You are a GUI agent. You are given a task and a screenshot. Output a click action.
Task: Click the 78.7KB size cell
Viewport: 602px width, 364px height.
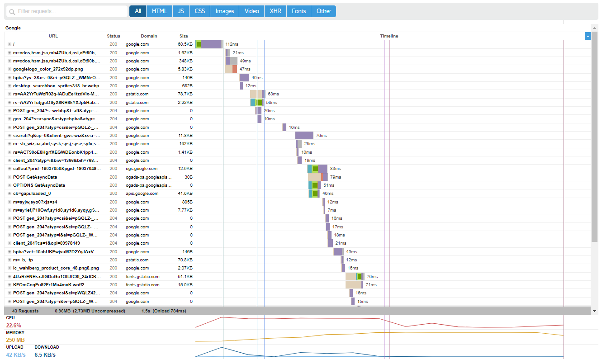click(185, 94)
